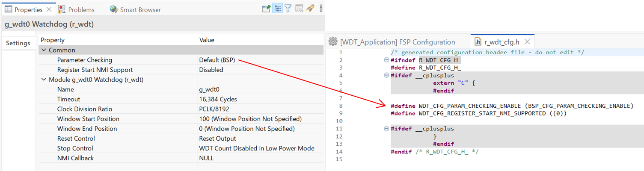Collapse the #ifndef R_WDT_CFG_H_ code fold

386,60
